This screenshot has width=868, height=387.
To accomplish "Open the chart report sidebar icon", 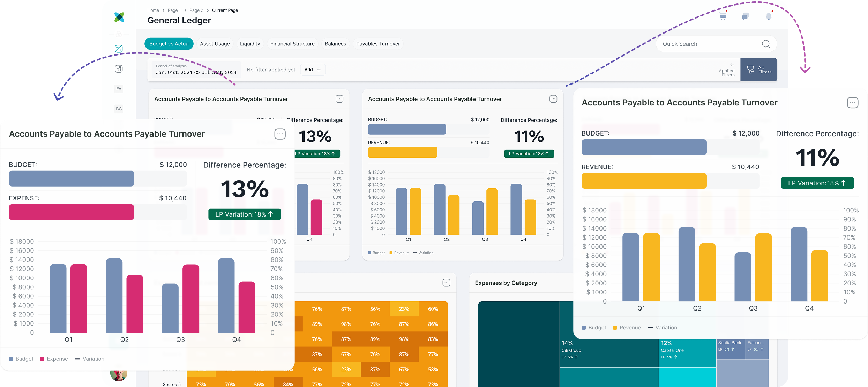I will (x=119, y=69).
